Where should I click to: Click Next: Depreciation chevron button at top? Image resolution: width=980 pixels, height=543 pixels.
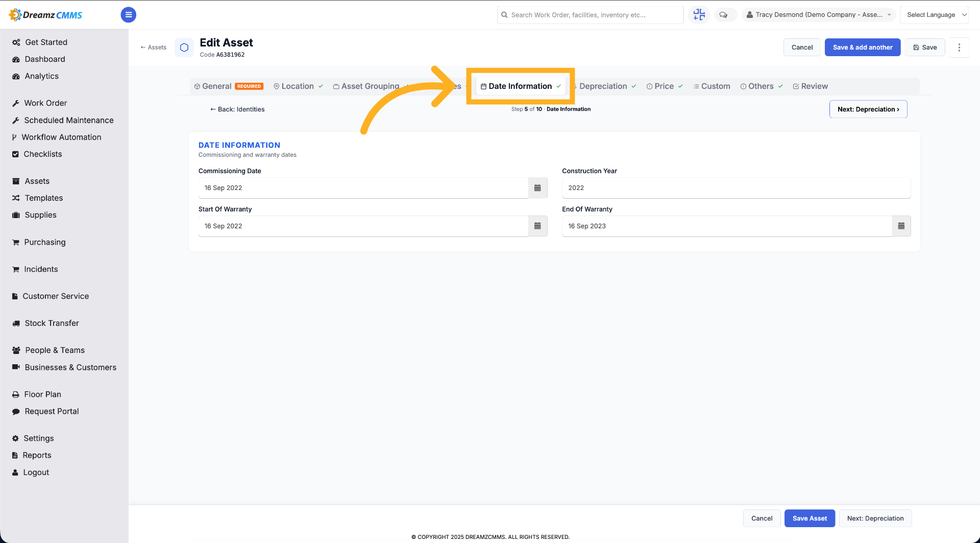[868, 109]
